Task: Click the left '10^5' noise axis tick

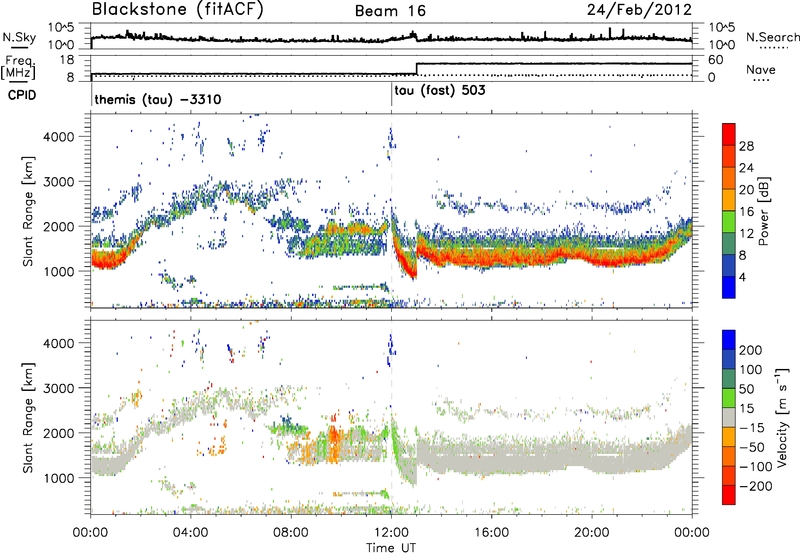Action: coord(61,27)
